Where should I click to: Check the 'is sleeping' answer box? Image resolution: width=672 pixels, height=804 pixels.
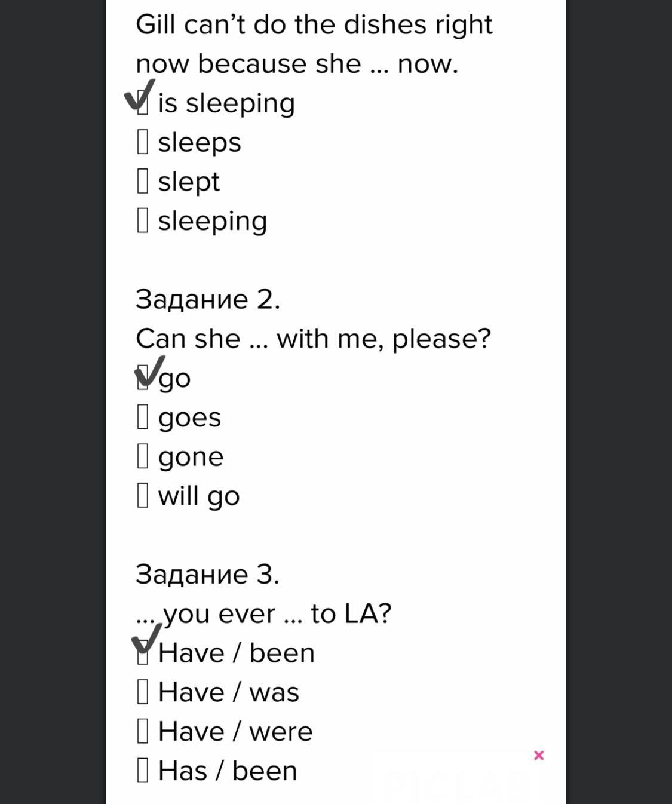pos(143,103)
